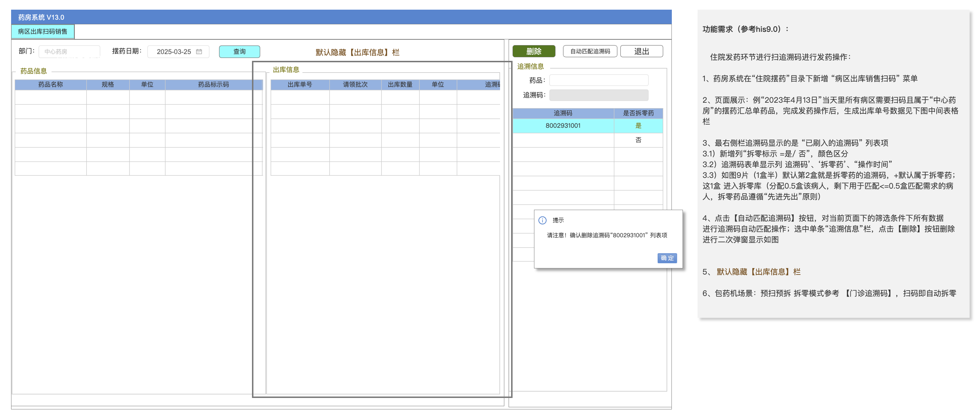Click 自动匹配追溯码 auto-match button
The height and width of the screenshot is (418, 980).
point(590,51)
